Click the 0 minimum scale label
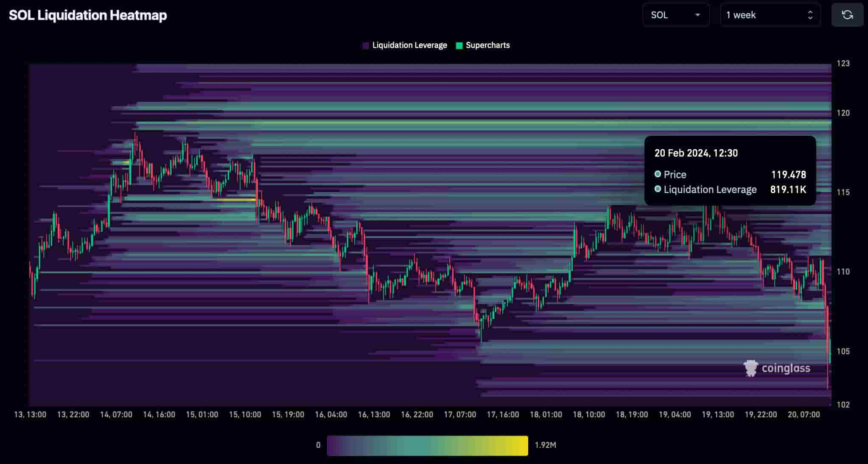868x464 pixels. tap(318, 445)
